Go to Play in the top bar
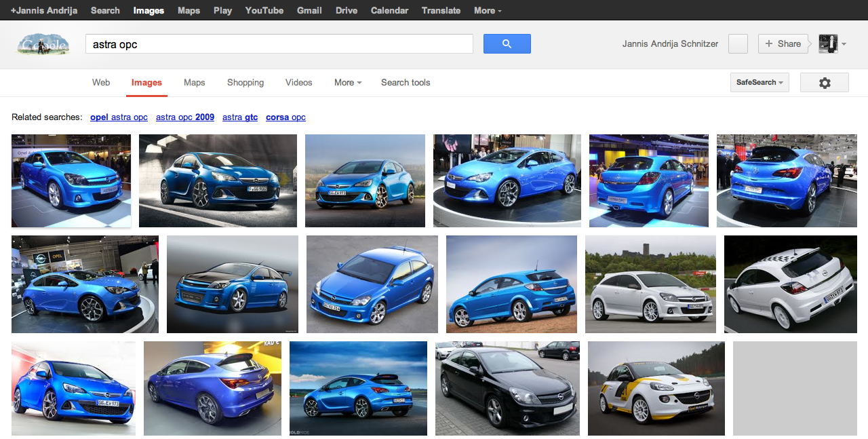Image resolution: width=868 pixels, height=439 pixels. 222,10
